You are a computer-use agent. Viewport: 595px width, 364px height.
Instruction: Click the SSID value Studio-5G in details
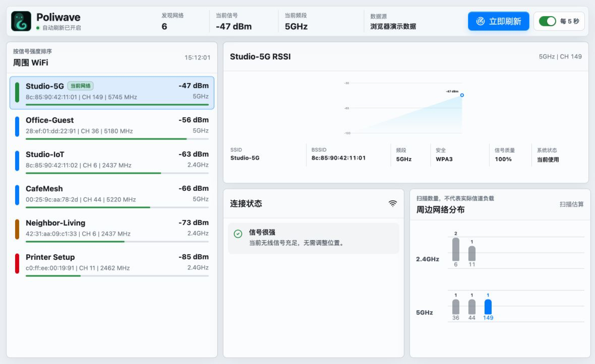[245, 158]
